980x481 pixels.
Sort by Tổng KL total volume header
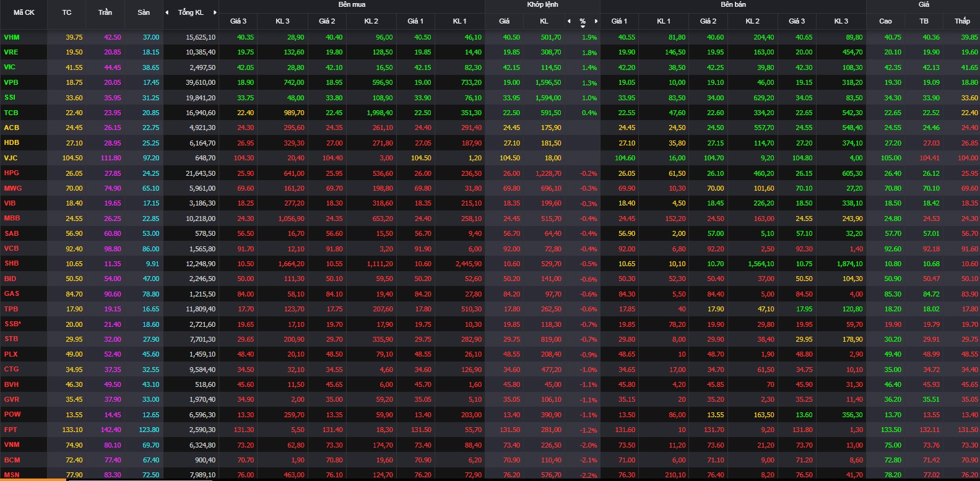click(x=191, y=12)
